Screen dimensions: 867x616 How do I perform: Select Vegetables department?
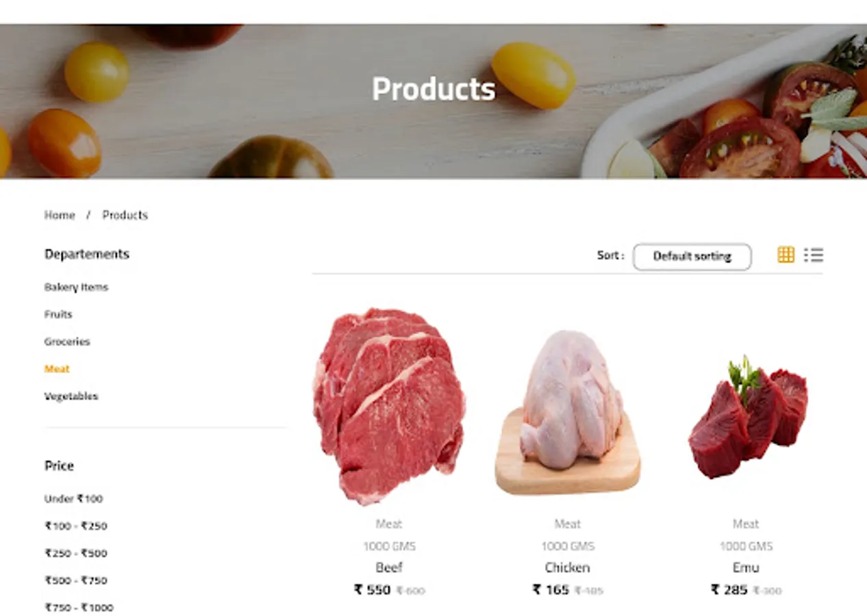[71, 396]
